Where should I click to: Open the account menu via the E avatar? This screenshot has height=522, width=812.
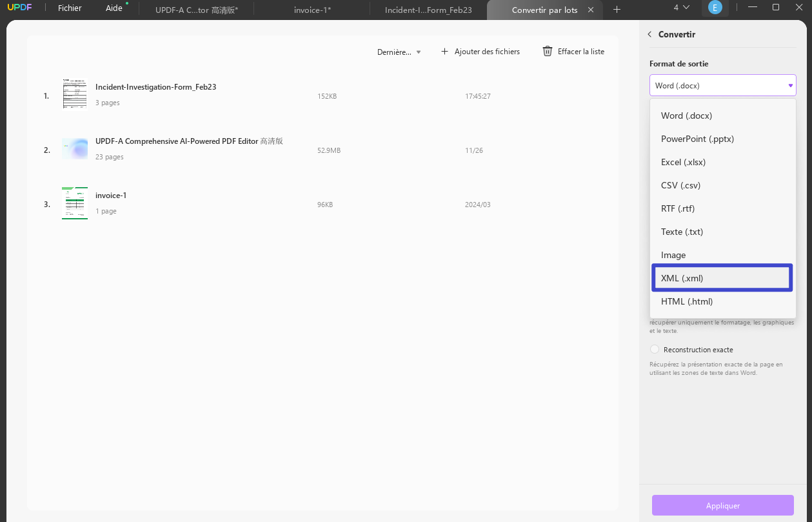click(715, 7)
